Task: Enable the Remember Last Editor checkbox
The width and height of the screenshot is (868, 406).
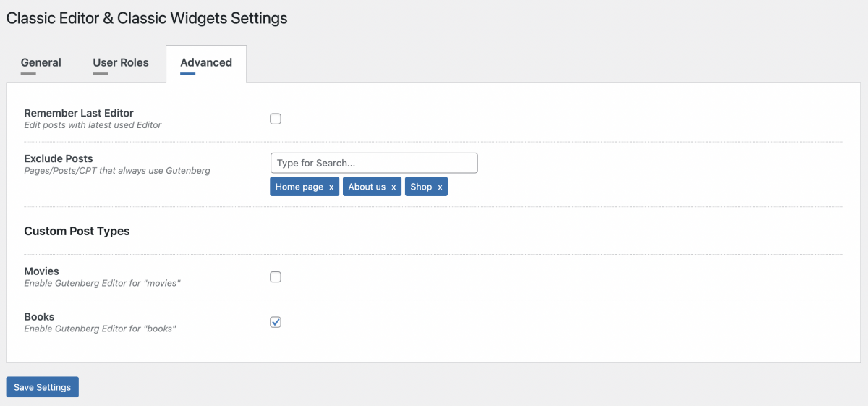Action: [276, 119]
